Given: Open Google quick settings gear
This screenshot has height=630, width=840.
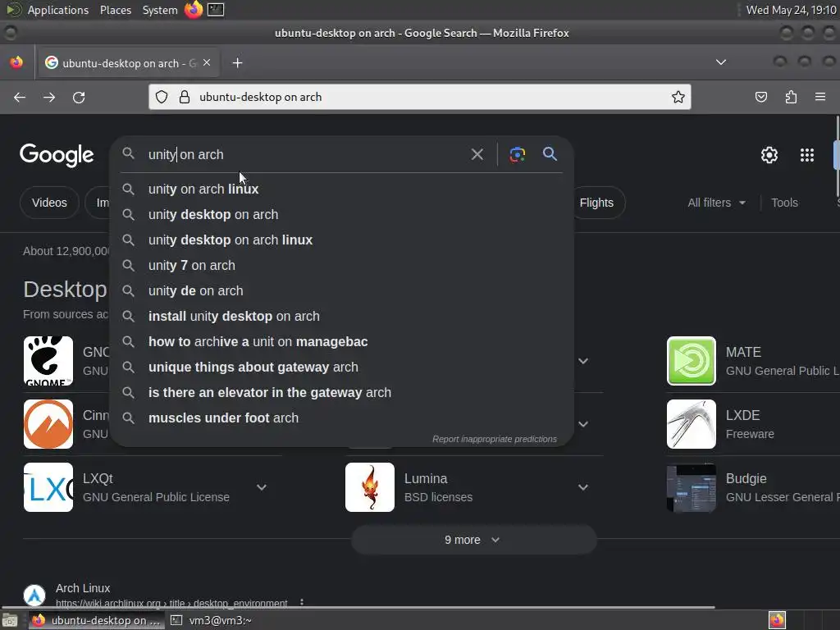Looking at the screenshot, I should click(x=769, y=155).
